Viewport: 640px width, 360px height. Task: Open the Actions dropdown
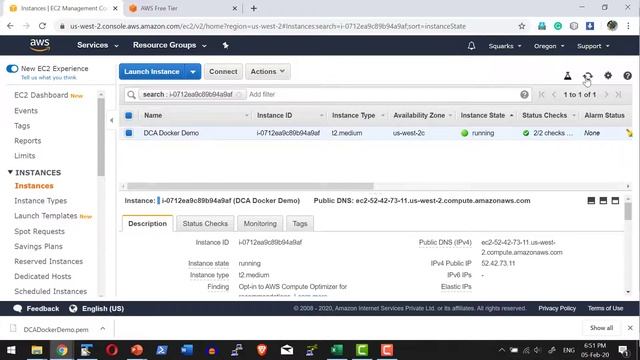(x=268, y=71)
